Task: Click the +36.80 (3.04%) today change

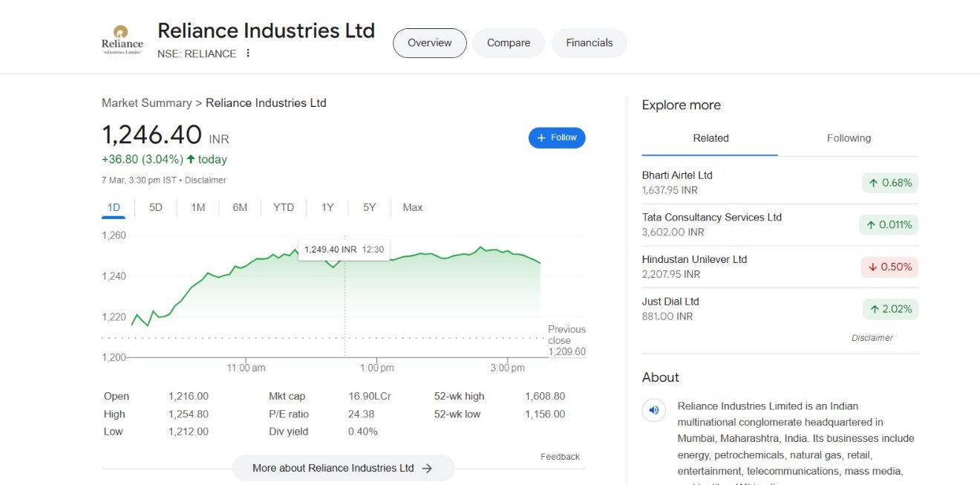Action: [164, 160]
